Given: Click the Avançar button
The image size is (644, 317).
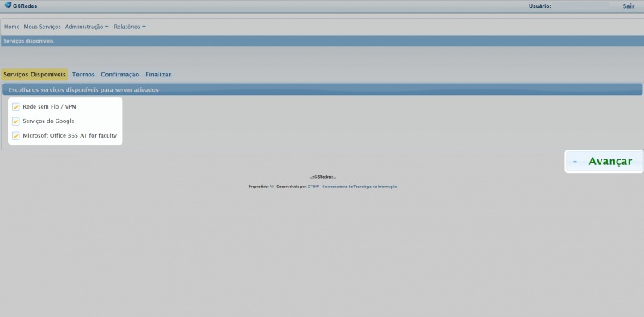Looking at the screenshot, I should (605, 162).
